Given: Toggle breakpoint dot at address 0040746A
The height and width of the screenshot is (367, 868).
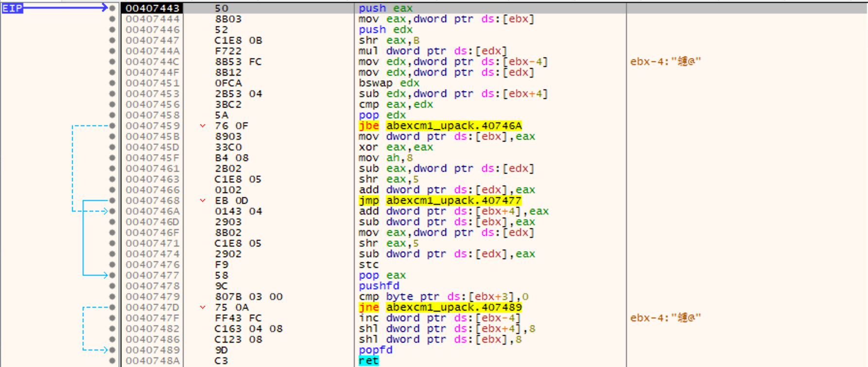Looking at the screenshot, I should [x=112, y=211].
